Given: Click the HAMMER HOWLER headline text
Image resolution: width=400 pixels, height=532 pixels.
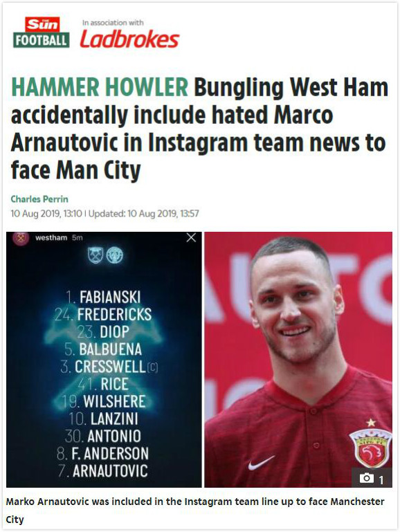Looking at the screenshot, I should click(x=100, y=87).
